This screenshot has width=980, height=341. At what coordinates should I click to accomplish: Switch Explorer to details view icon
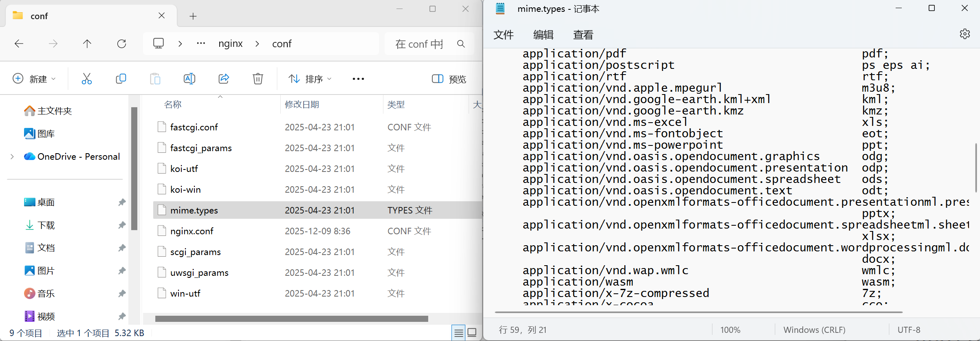[x=458, y=333]
